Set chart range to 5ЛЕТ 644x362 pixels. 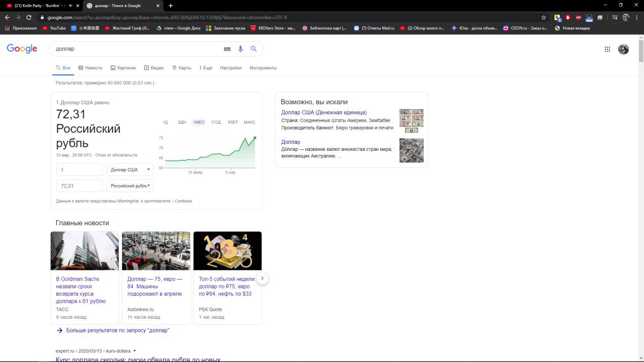(x=233, y=122)
